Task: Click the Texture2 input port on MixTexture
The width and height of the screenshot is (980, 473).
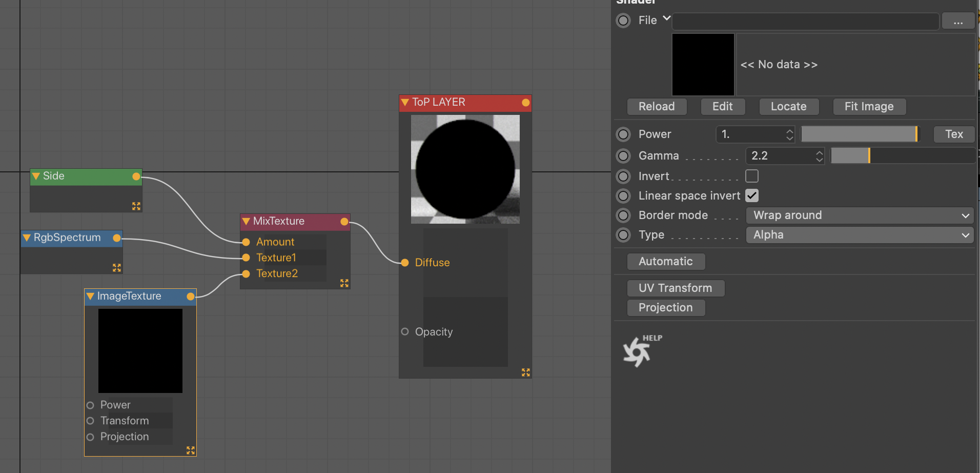Action: pyautogui.click(x=246, y=274)
